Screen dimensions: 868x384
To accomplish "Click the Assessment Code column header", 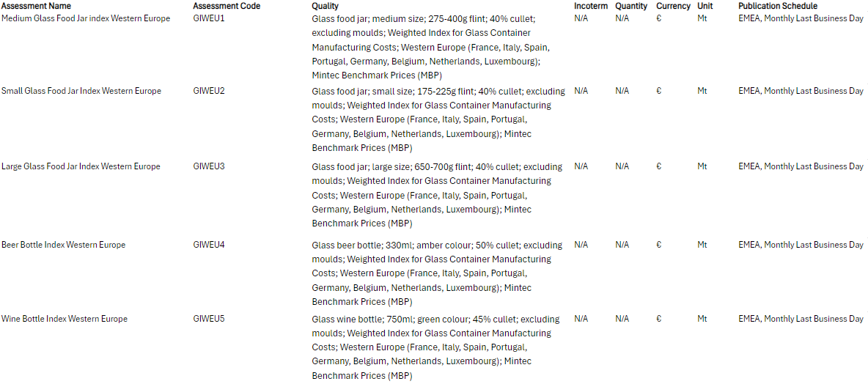I will 227,6.
